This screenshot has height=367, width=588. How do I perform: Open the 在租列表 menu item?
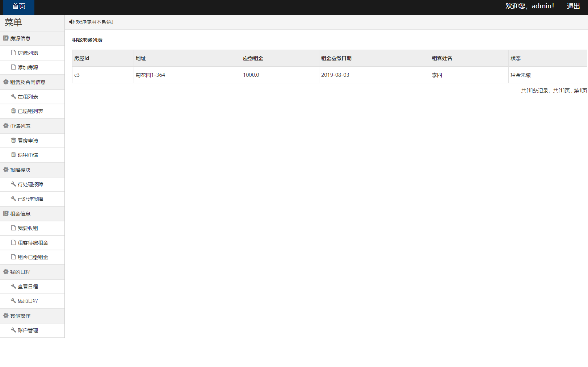point(32,97)
